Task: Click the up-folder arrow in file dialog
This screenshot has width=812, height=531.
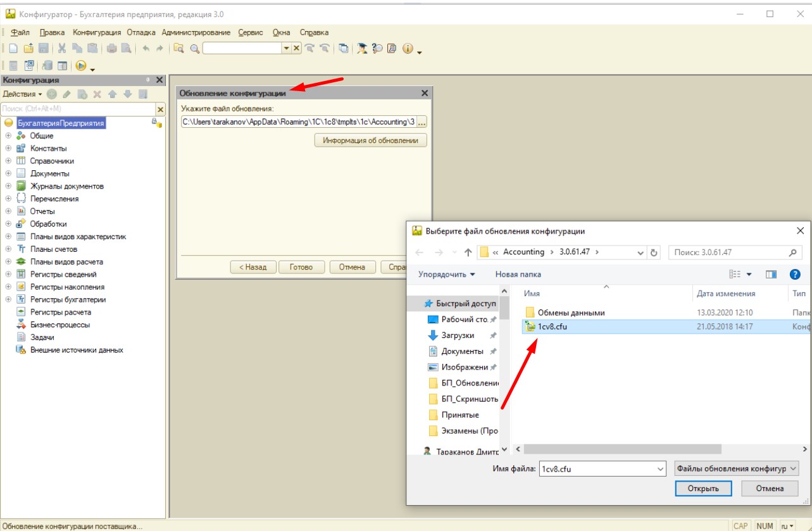Action: (468, 252)
